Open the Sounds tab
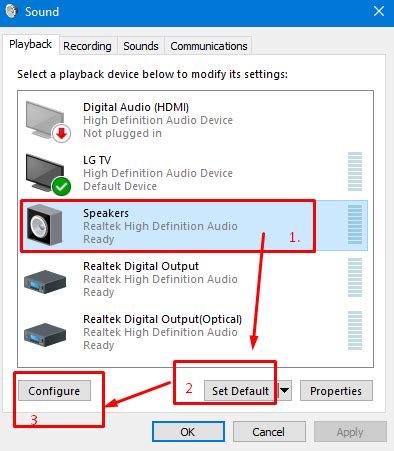Viewport: 394px width, 451px height. [x=141, y=46]
